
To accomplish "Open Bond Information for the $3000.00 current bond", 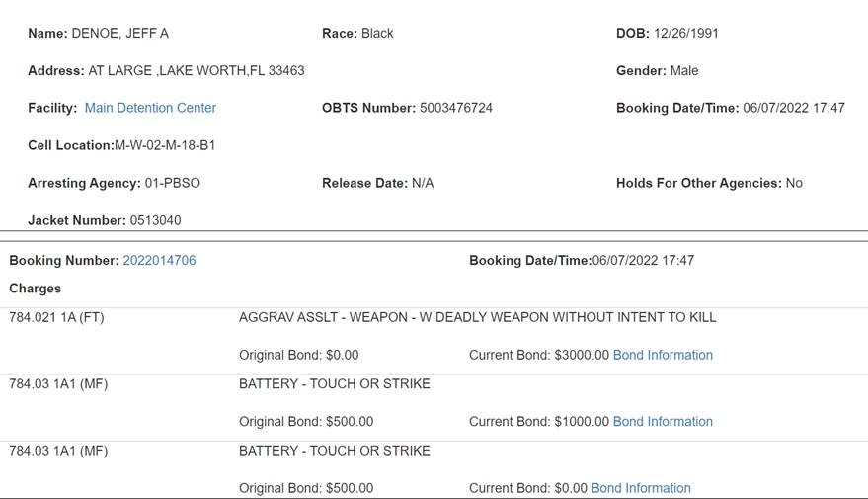I will (663, 355).
